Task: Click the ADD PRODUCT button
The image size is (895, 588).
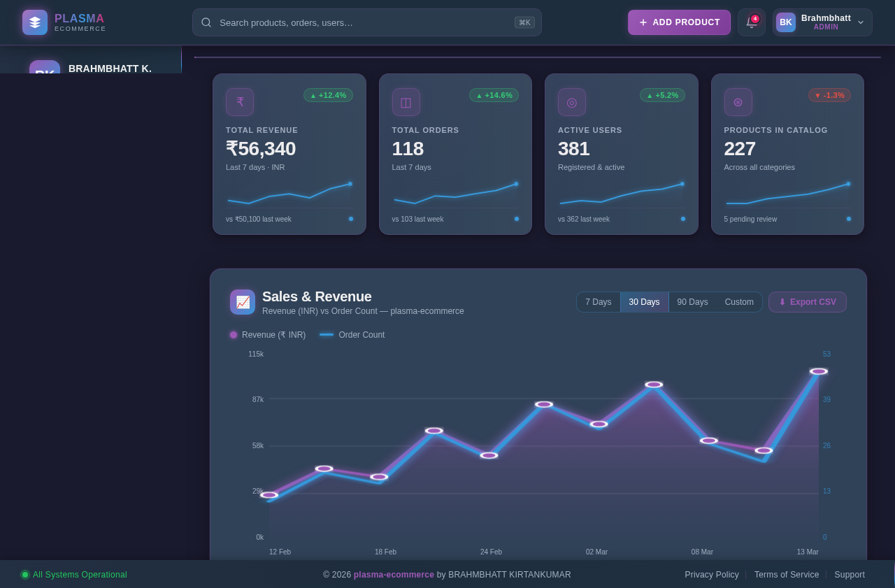Action: 679,22
